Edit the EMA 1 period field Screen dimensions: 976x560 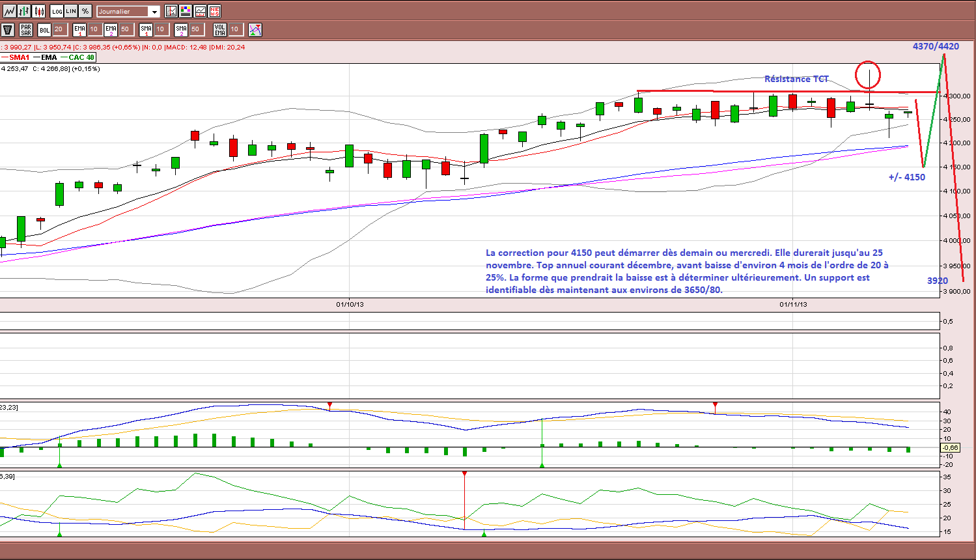(95, 29)
